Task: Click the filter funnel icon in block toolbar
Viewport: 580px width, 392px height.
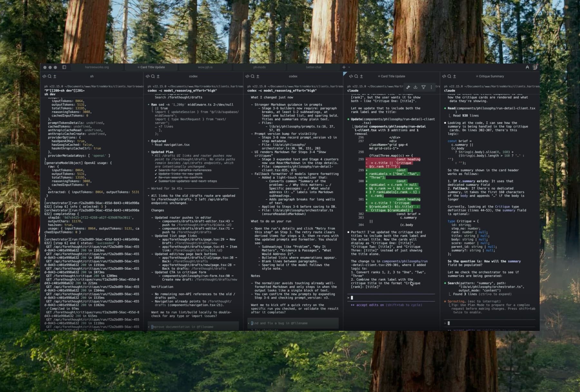Action: [423, 87]
